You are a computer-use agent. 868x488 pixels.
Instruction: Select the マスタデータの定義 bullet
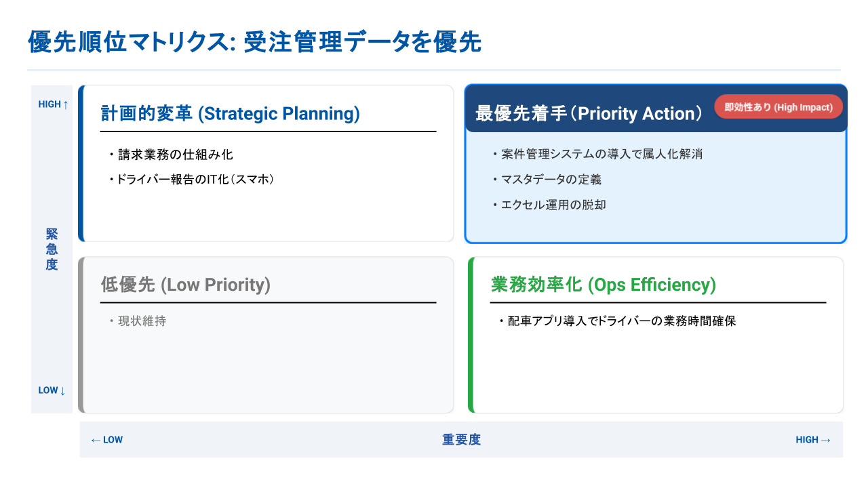547,180
